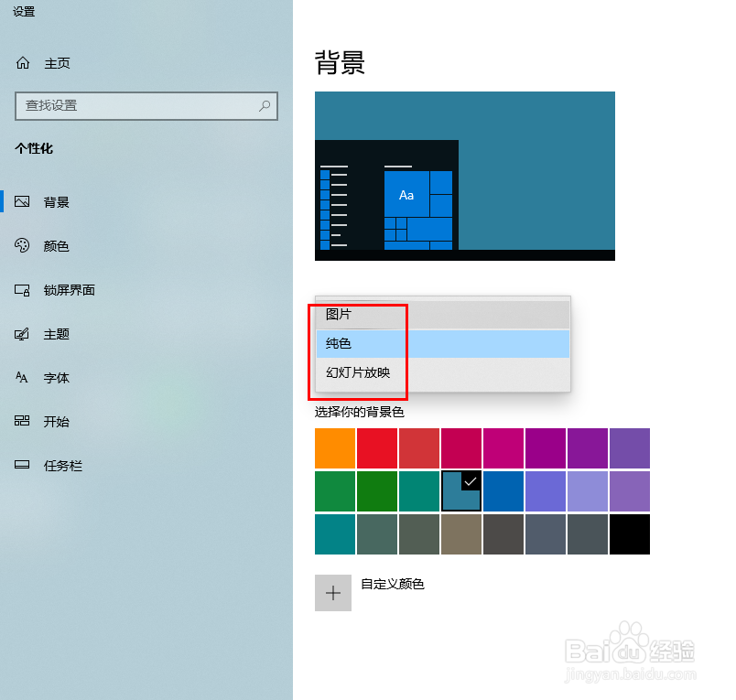Viewport: 736px width, 700px height.
Task: Open 背景 (Background) settings in sidebar
Action: [x=57, y=202]
